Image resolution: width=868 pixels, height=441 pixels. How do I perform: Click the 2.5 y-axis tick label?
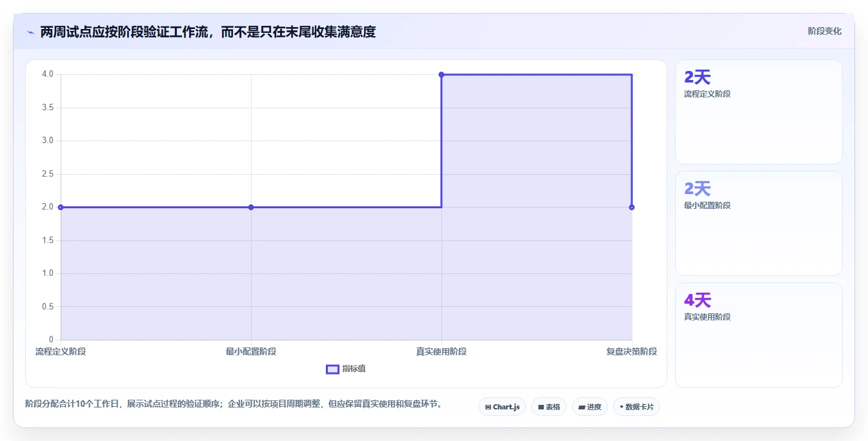click(x=48, y=173)
